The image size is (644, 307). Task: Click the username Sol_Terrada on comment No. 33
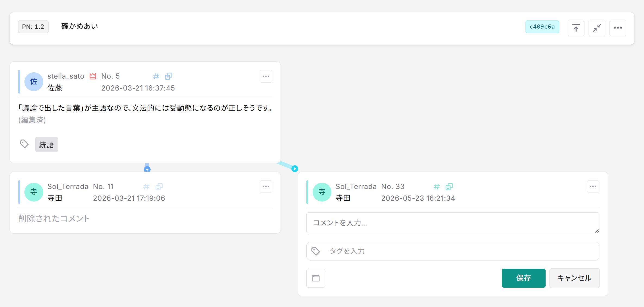[356, 187]
